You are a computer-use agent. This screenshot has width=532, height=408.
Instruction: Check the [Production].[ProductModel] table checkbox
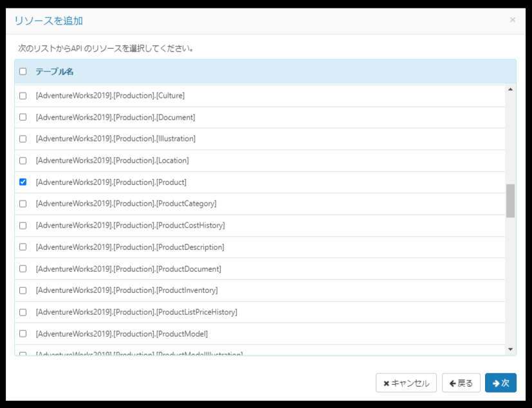pyautogui.click(x=23, y=333)
